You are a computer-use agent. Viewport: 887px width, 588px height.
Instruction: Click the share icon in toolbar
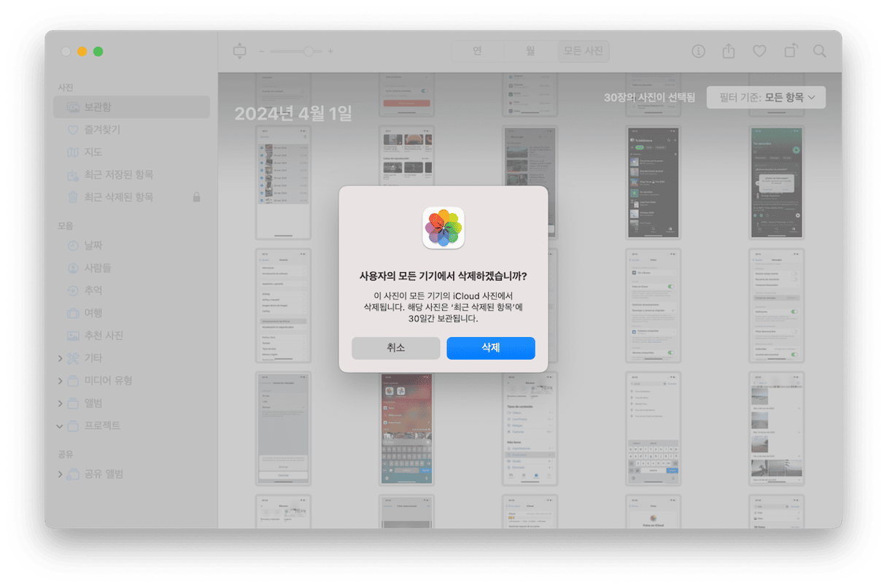[728, 51]
